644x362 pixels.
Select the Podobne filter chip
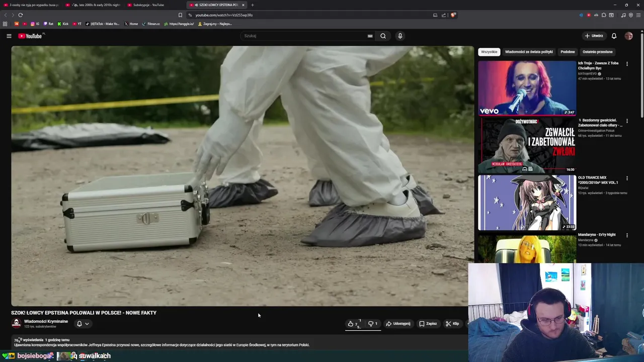tap(568, 52)
